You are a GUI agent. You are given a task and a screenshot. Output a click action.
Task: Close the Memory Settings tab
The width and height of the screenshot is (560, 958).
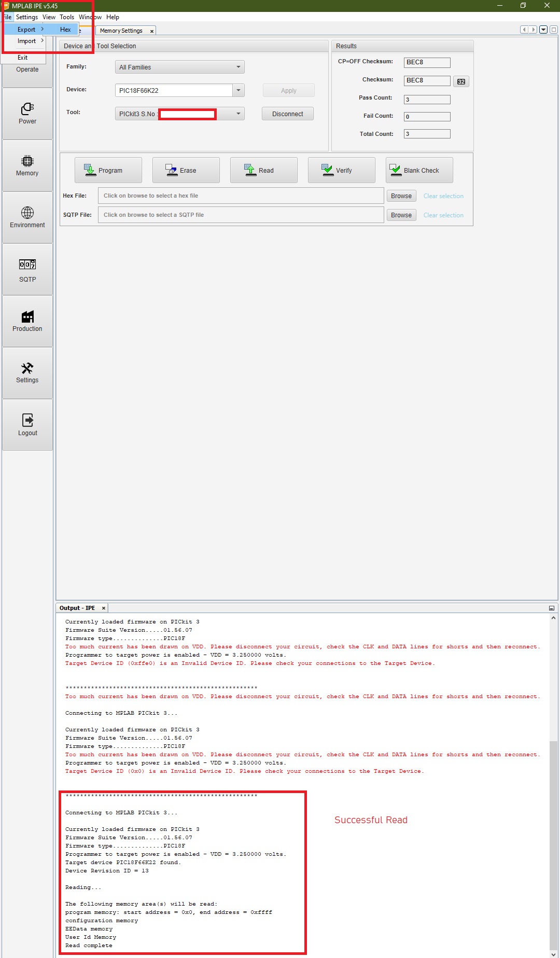coord(151,31)
